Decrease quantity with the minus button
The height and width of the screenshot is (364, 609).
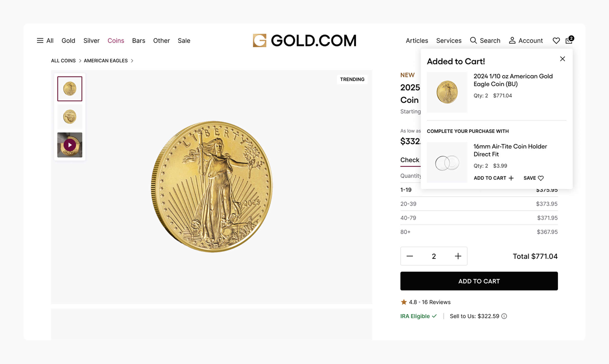(x=410, y=256)
